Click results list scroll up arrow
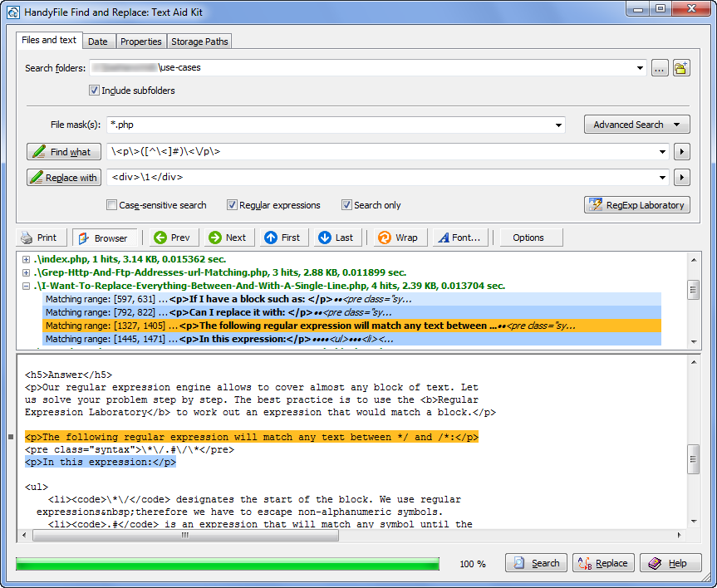Viewport: 717px width, 588px height. click(x=693, y=260)
